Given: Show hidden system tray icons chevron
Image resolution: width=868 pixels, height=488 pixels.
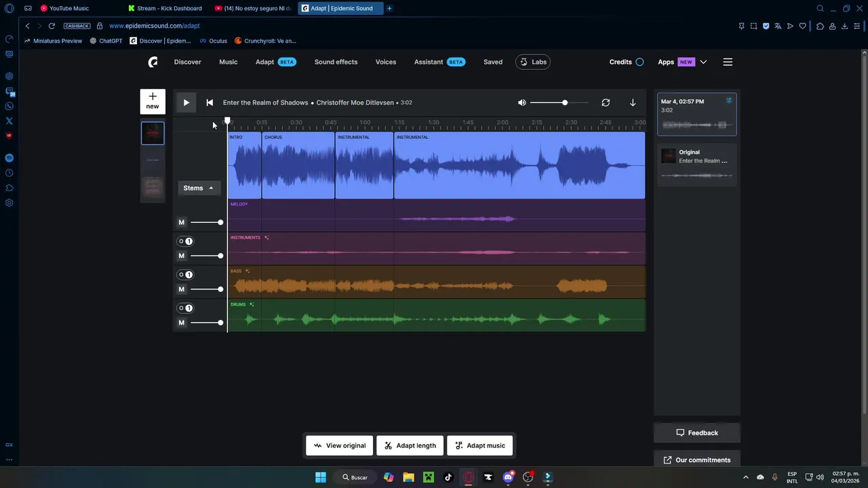Looking at the screenshot, I should click(x=746, y=477).
